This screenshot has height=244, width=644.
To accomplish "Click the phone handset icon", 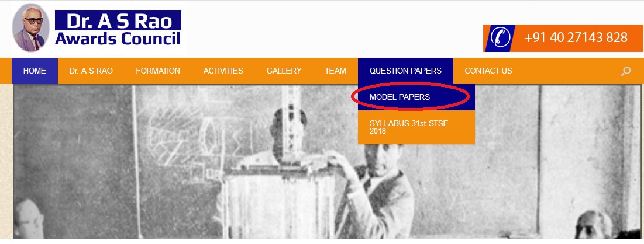I will point(500,38).
